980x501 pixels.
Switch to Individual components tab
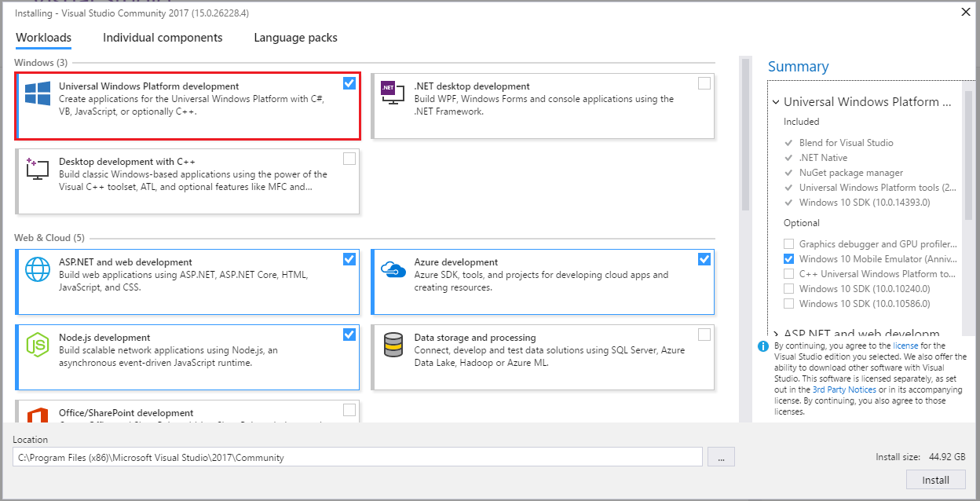coord(163,38)
